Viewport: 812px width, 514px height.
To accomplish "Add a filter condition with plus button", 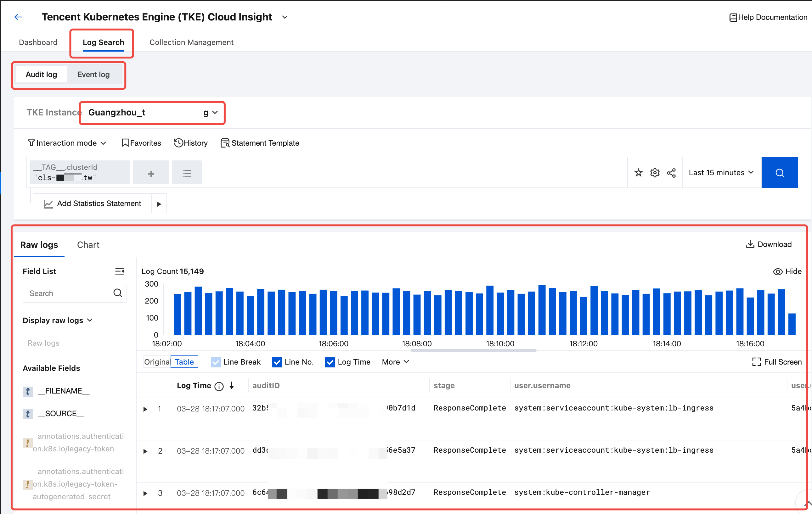I will pos(151,173).
